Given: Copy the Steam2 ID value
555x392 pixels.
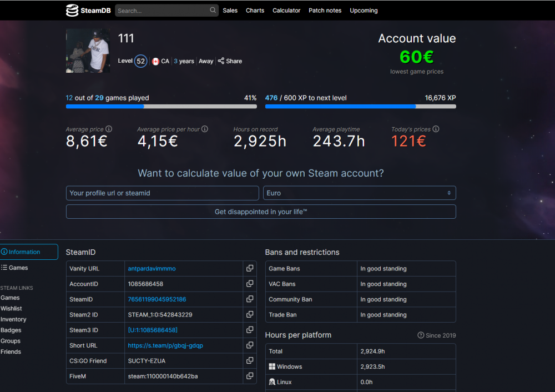Looking at the screenshot, I should [x=250, y=314].
